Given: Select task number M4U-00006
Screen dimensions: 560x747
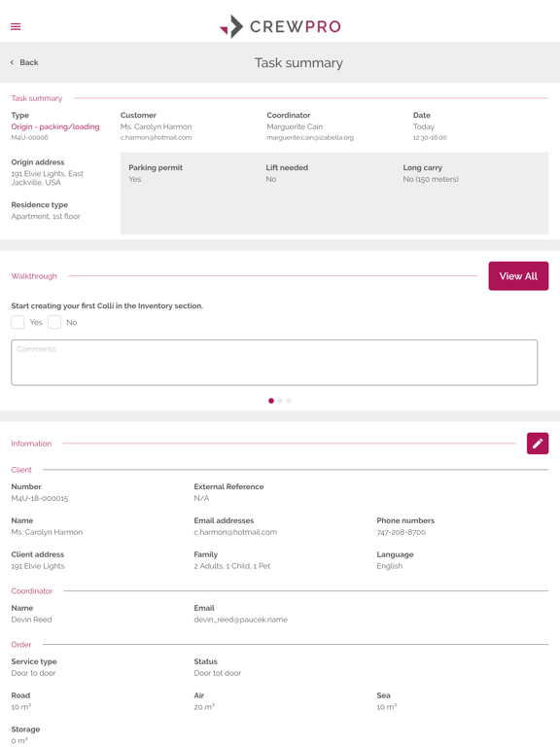Looking at the screenshot, I should click(x=29, y=138).
